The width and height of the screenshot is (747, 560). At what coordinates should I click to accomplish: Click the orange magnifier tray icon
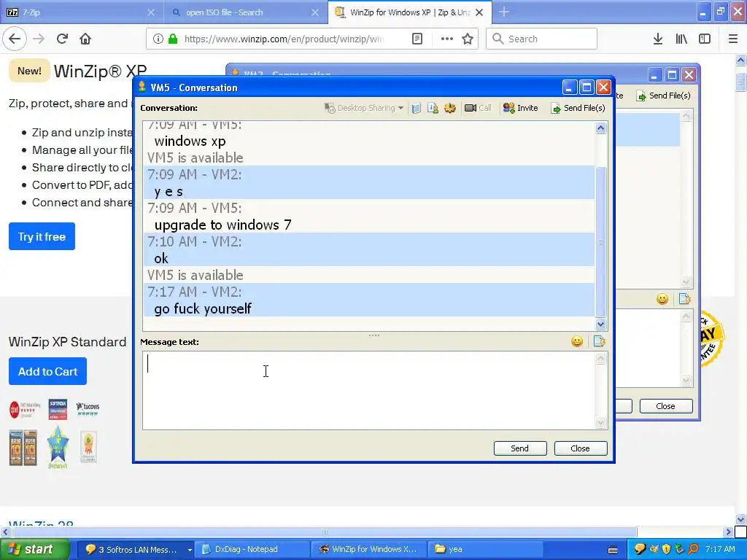693,550
